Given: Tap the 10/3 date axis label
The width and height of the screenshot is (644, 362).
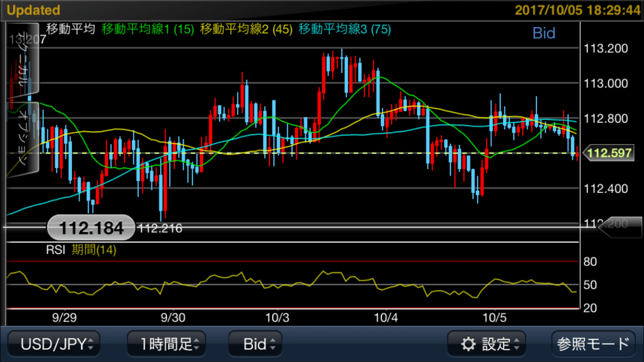Looking at the screenshot, I should click(x=278, y=318).
